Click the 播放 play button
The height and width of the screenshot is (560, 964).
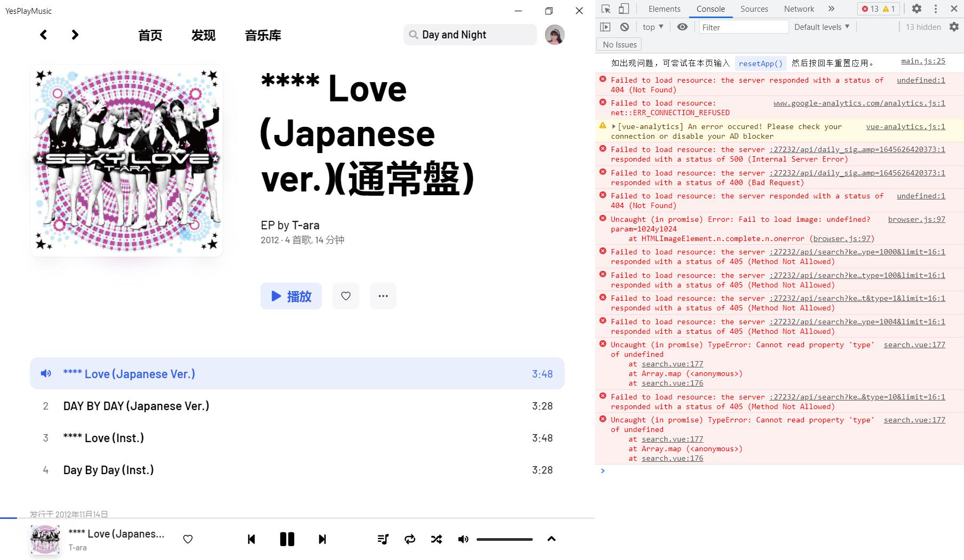pyautogui.click(x=291, y=296)
